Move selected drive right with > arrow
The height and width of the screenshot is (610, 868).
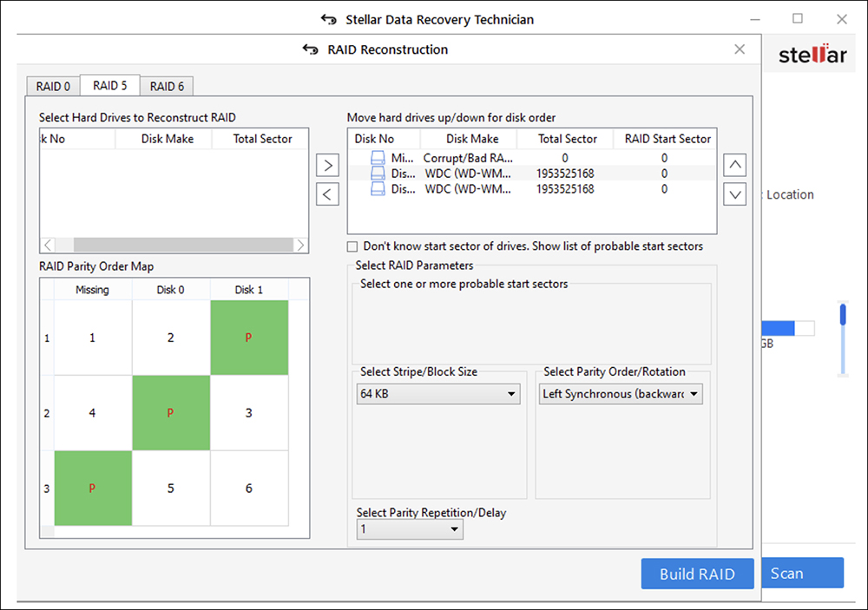[328, 165]
